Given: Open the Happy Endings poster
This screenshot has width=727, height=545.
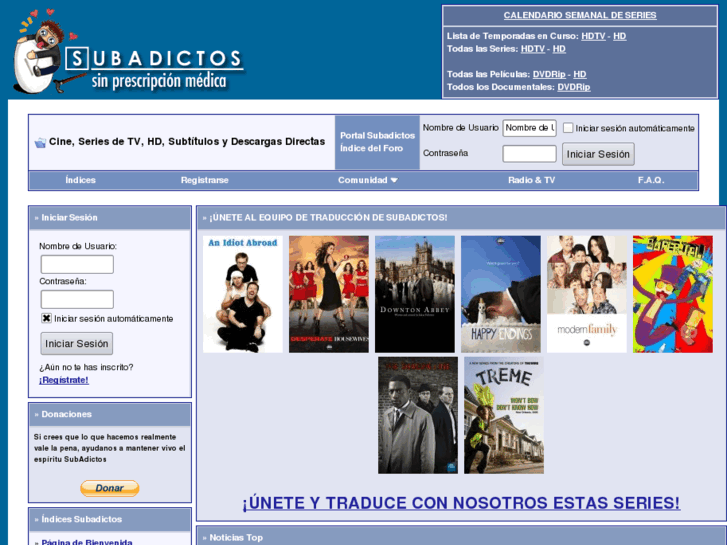Looking at the screenshot, I should (501, 294).
